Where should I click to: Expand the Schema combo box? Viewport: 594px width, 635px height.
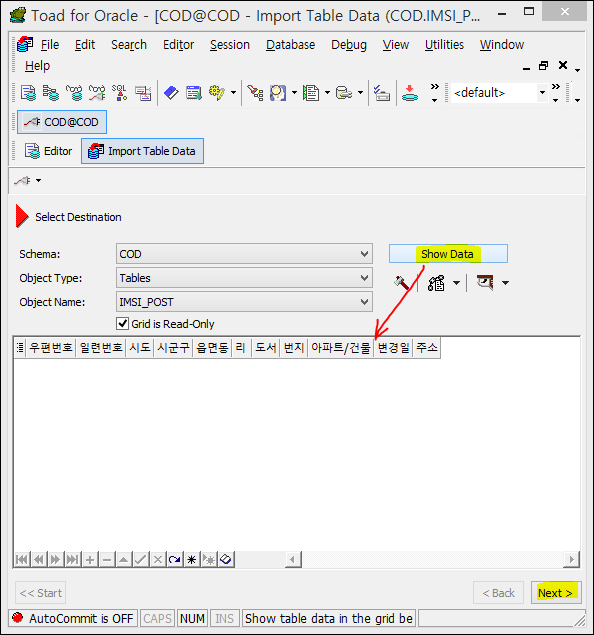(364, 254)
